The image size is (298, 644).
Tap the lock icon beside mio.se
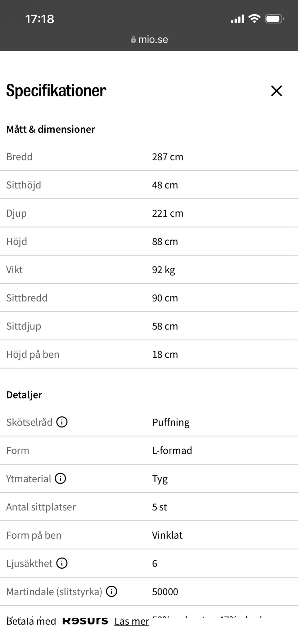[x=133, y=40]
